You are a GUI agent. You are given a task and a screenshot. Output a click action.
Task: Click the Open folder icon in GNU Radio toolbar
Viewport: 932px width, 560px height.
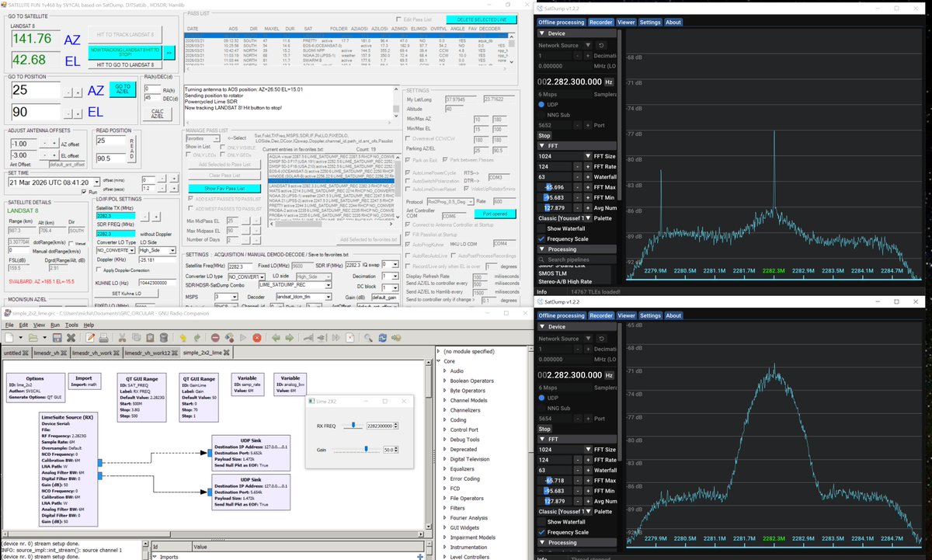pyautogui.click(x=33, y=338)
